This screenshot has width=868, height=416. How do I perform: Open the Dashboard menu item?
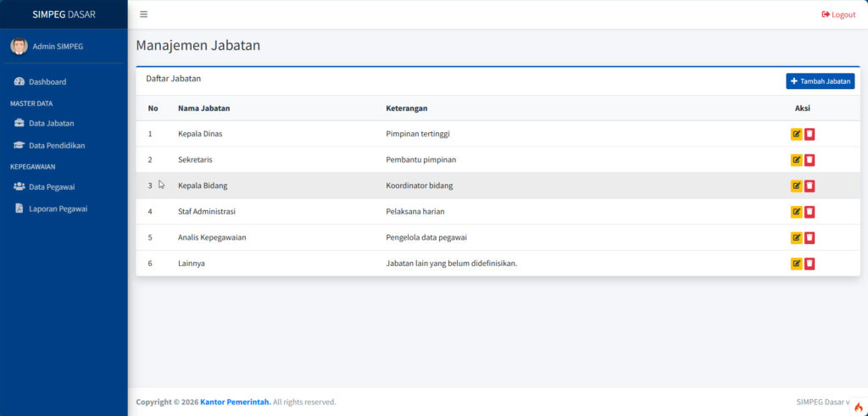pyautogui.click(x=47, y=82)
